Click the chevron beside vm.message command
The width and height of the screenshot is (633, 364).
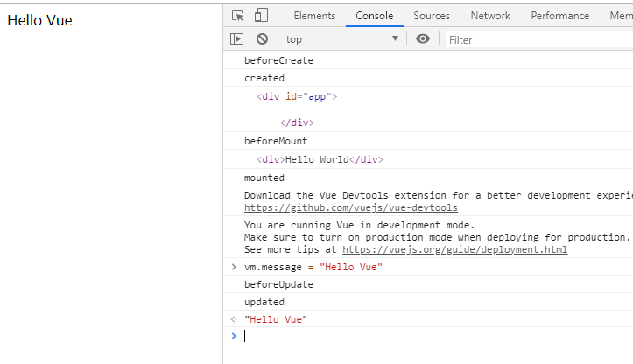coord(234,267)
